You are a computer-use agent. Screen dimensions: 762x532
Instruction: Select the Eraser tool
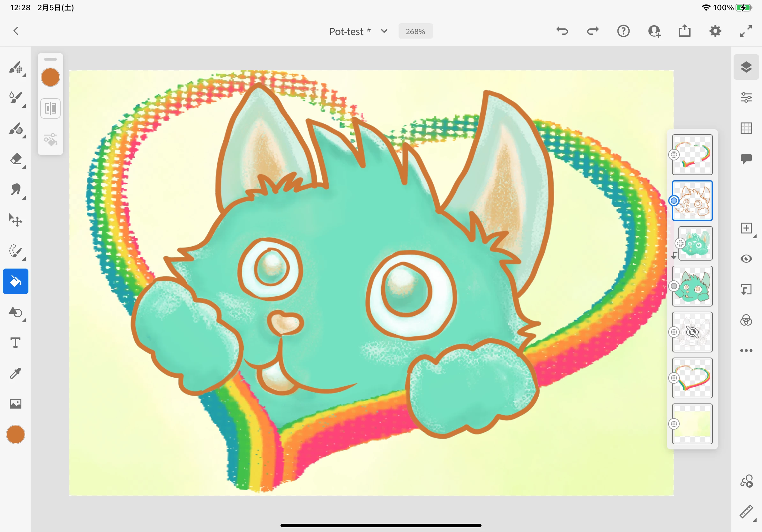[15, 159]
